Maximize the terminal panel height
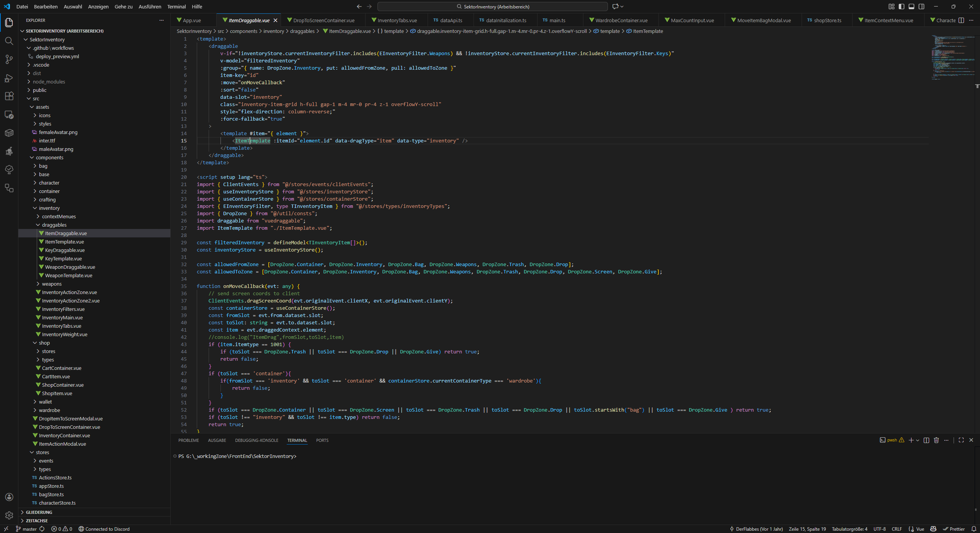980x533 pixels. (961, 440)
